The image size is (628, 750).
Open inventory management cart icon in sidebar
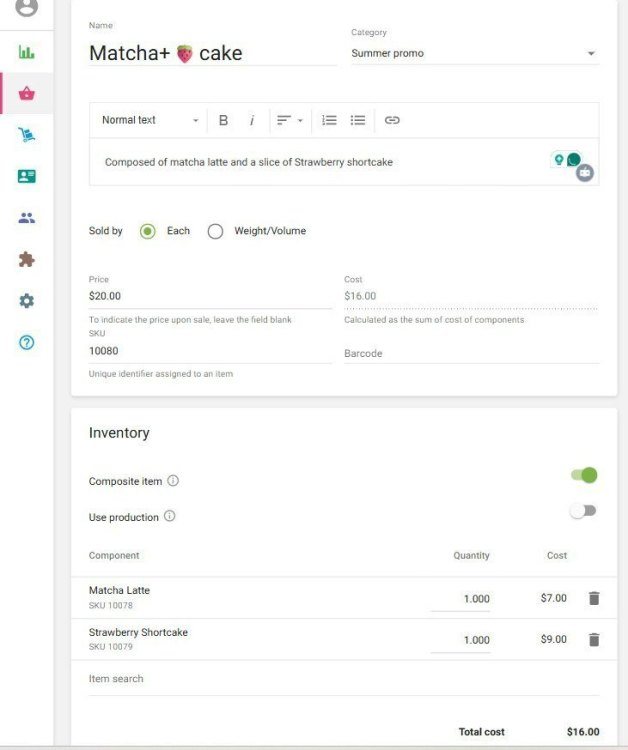click(27, 135)
